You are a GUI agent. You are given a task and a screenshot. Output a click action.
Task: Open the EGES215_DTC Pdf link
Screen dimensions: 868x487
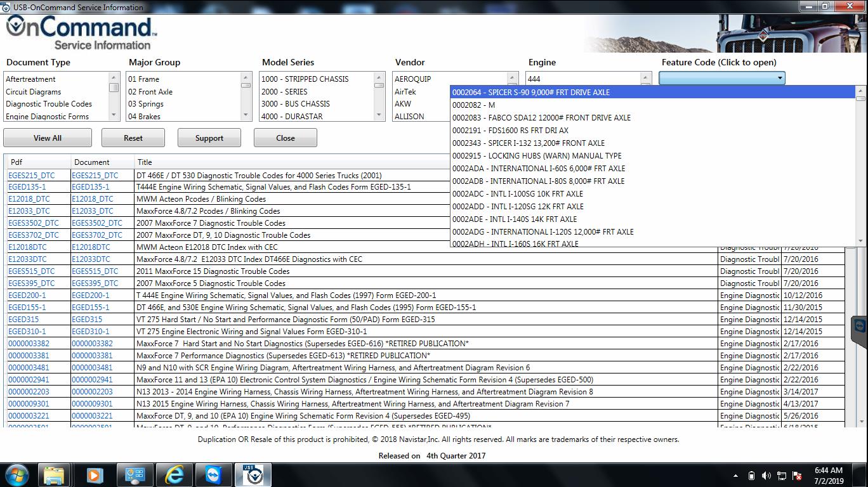(31, 175)
